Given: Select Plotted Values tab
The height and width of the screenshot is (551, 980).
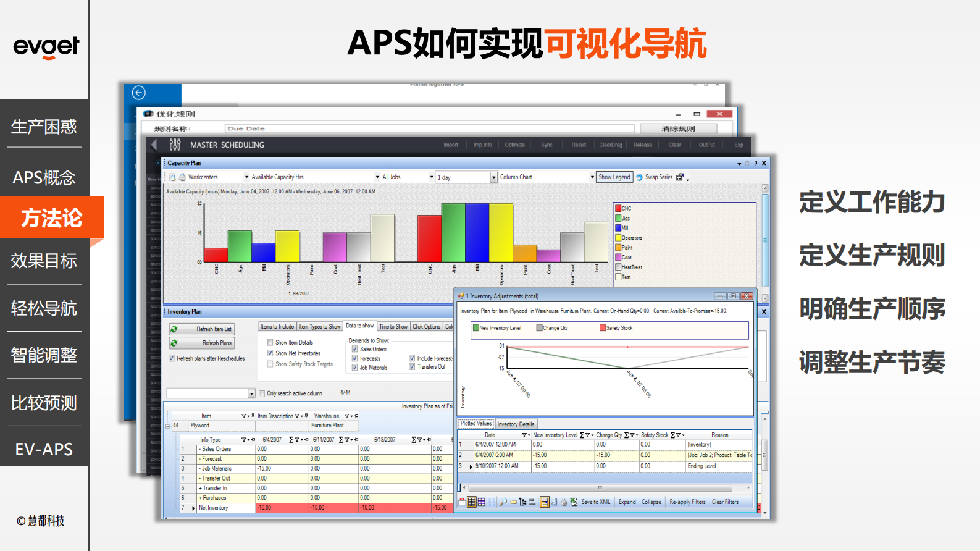Looking at the screenshot, I should pos(476,423).
